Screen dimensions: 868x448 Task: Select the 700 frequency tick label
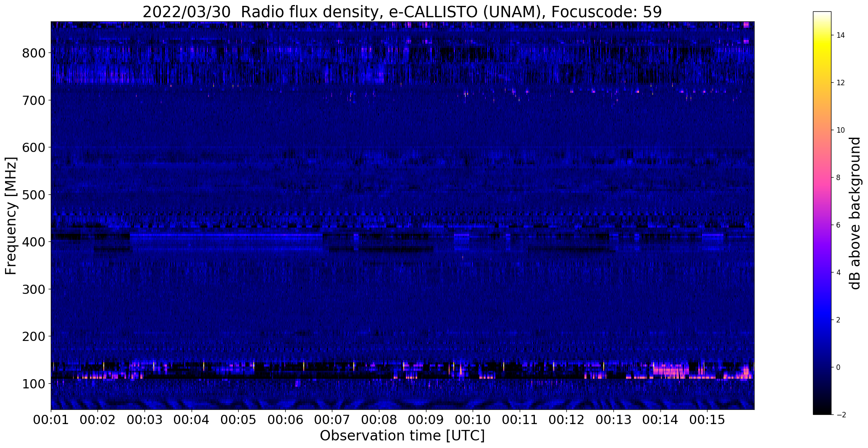click(33, 100)
